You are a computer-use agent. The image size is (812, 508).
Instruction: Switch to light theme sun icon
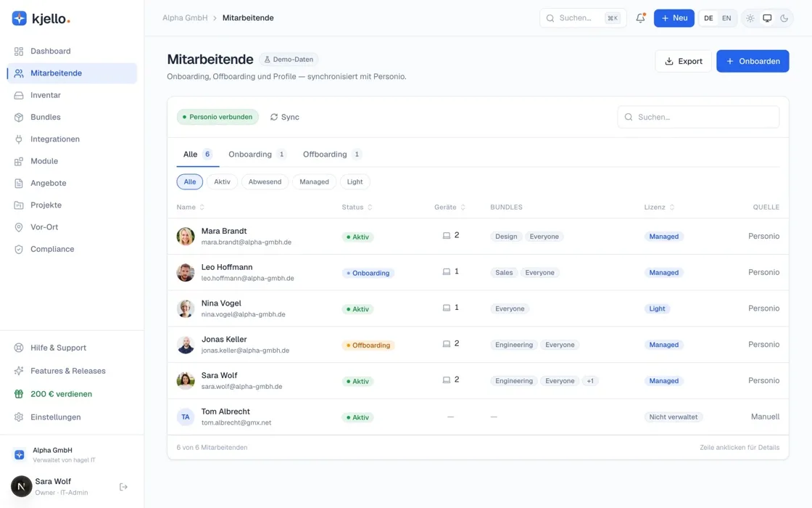pyautogui.click(x=750, y=18)
